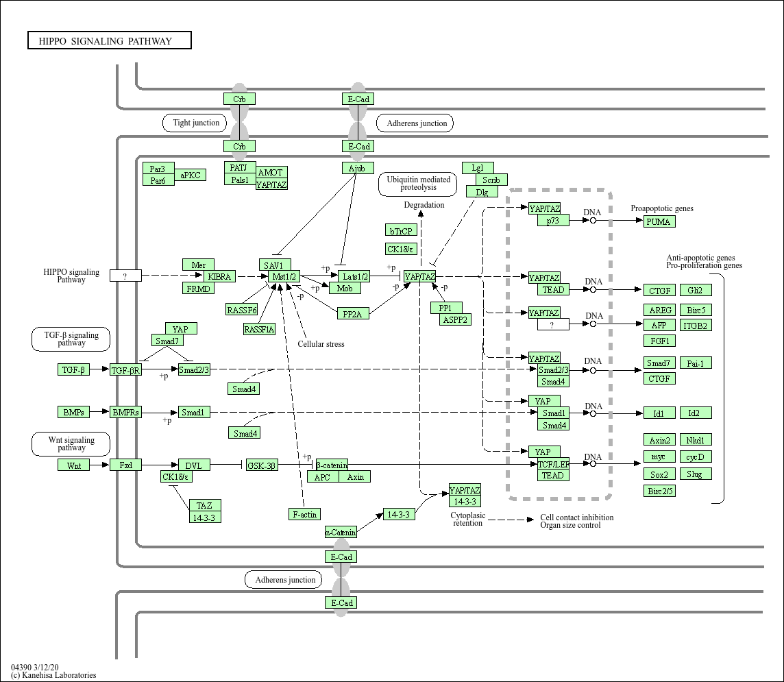This screenshot has width=784, height=682.
Task: Click the TGF-βR receptor box
Action: tap(125, 370)
